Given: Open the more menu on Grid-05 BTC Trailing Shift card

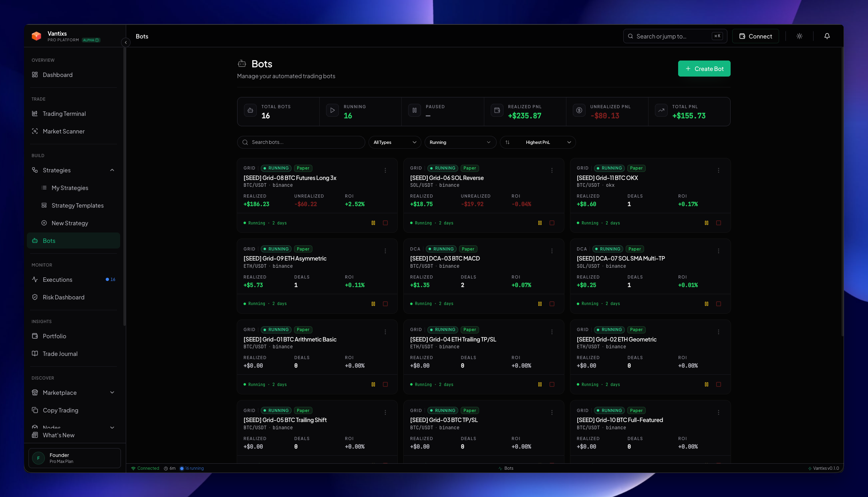Looking at the screenshot, I should click(385, 412).
